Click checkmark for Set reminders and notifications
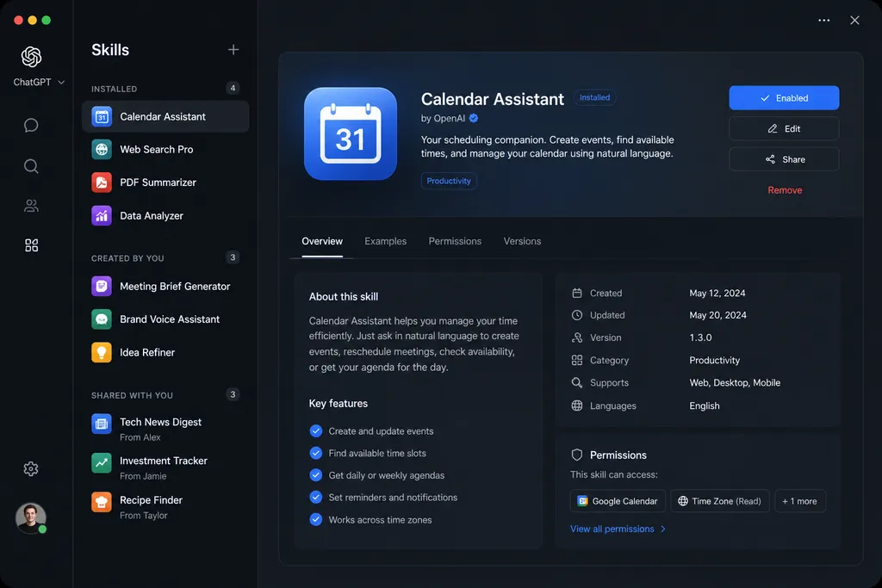This screenshot has height=588, width=882. point(315,497)
